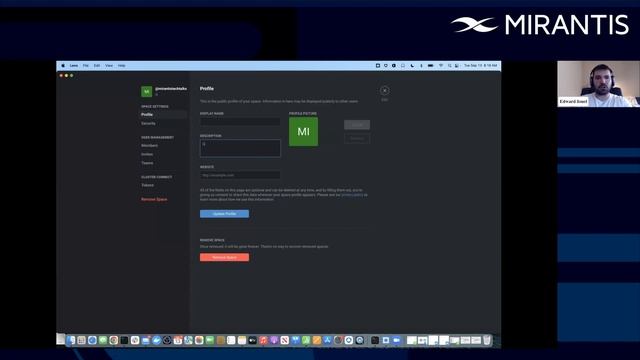
Task: Open Spotlight search from menu bar
Action: pyautogui.click(x=449, y=66)
